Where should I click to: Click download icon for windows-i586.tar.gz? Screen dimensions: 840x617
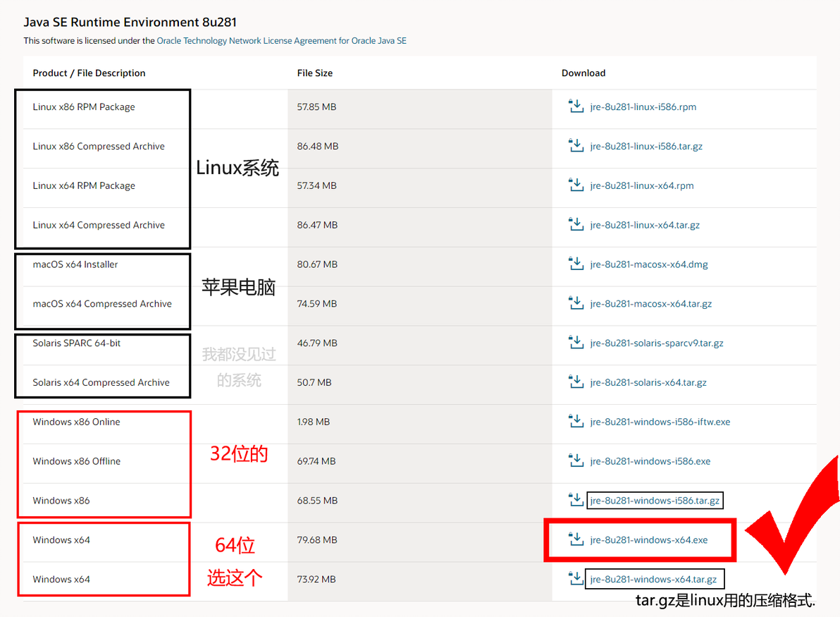[576, 500]
